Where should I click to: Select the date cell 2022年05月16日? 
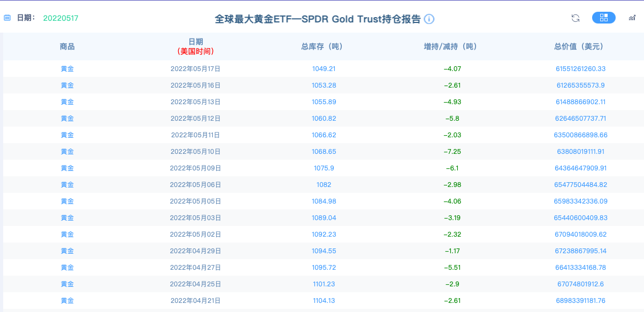(196, 85)
